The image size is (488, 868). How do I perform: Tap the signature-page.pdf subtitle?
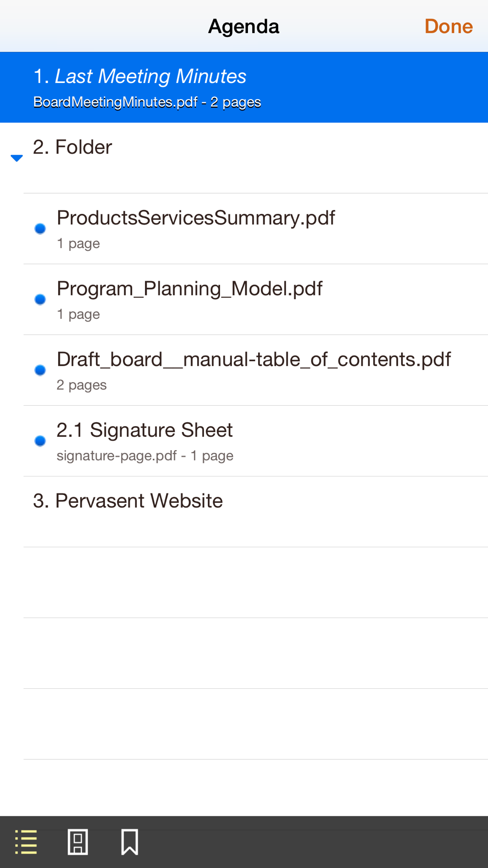(116, 456)
